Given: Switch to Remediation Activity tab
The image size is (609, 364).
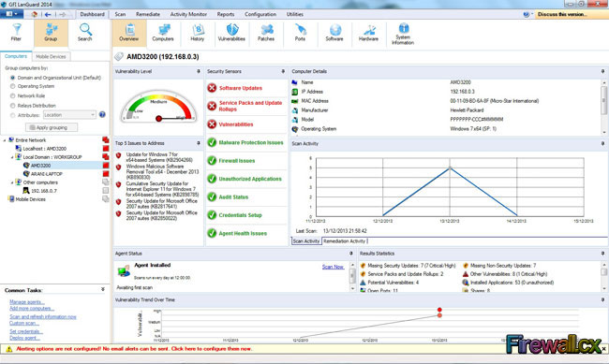Looking at the screenshot, I should pos(345,241).
